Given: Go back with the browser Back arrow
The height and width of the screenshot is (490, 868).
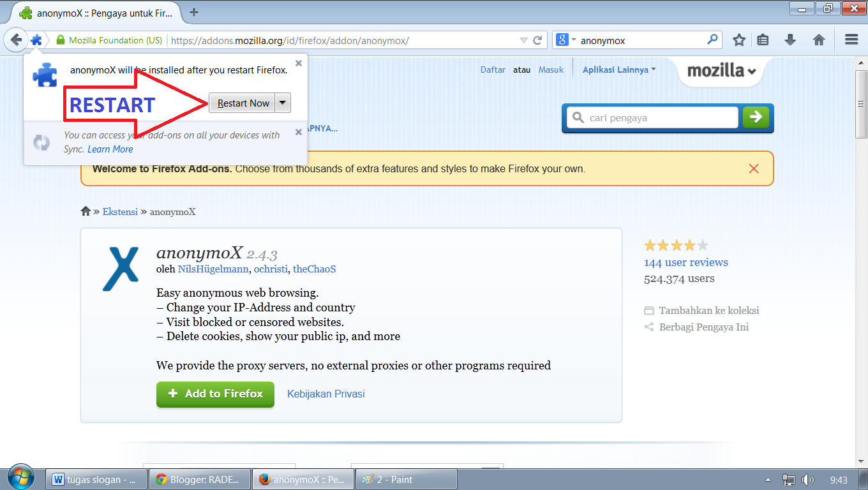Looking at the screenshot, I should pyautogui.click(x=16, y=40).
